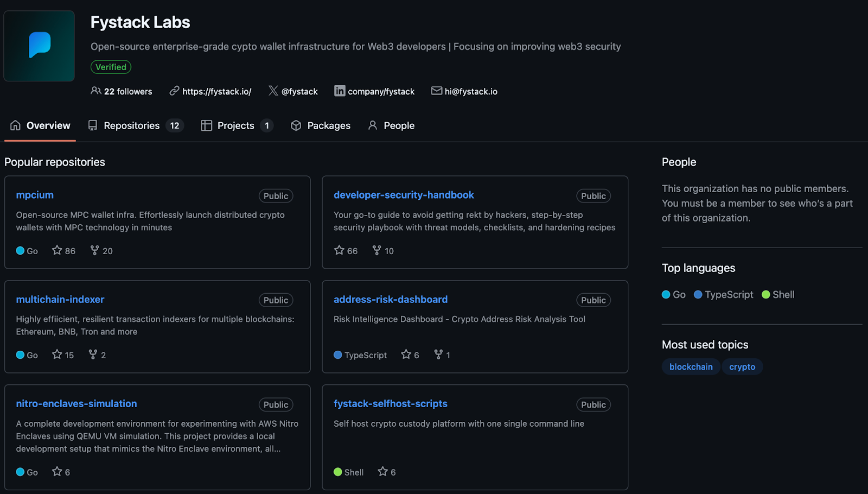Open the Projects tab
The height and width of the screenshot is (494, 868).
pos(235,125)
